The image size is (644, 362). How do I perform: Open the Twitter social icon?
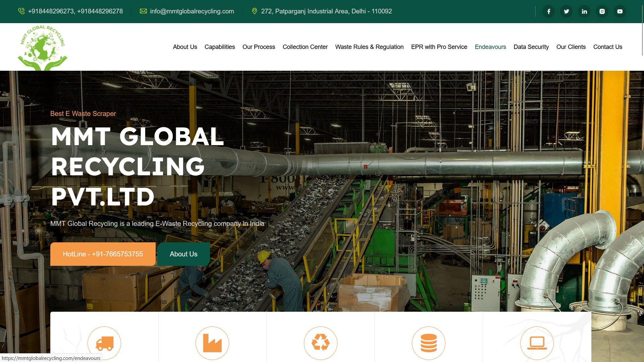pos(567,11)
